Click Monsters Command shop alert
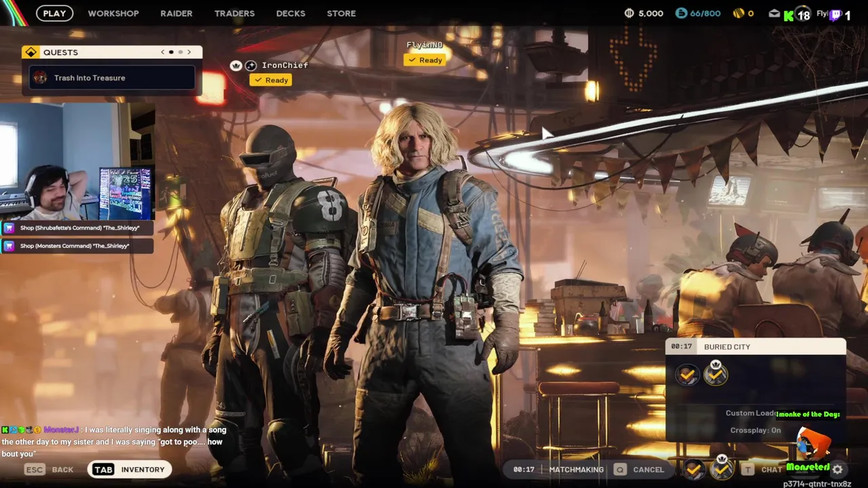 pyautogui.click(x=77, y=246)
